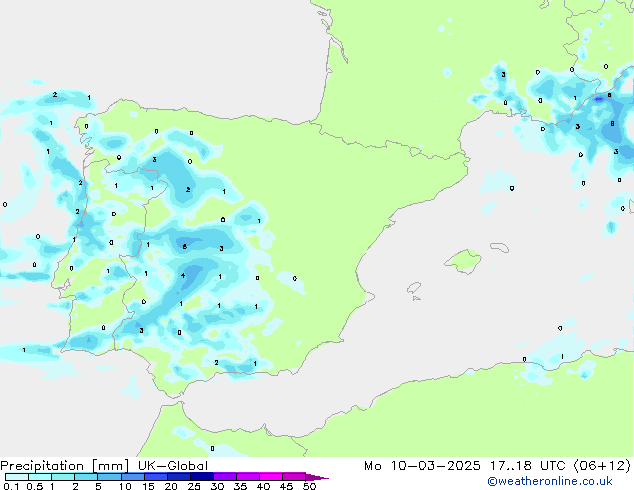This screenshot has height=490, width=634.
Task: Pick the 10–15 mm legend color swatch
Action: point(132,477)
